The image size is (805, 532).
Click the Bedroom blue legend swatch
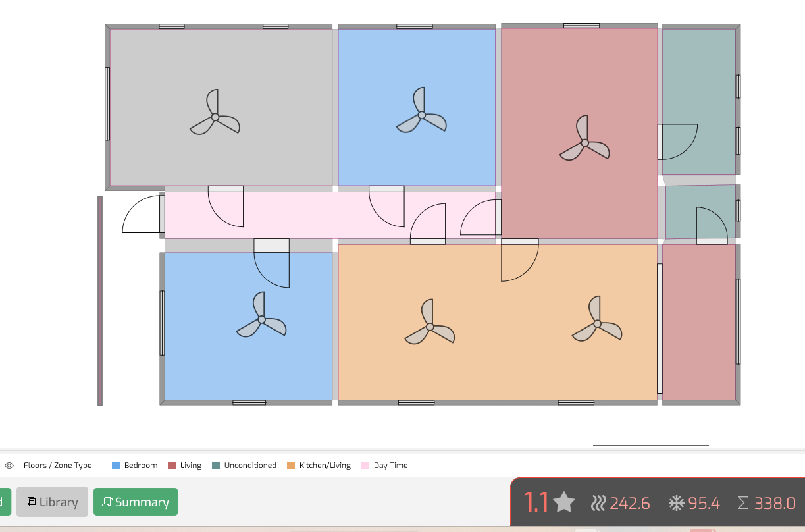(116, 465)
